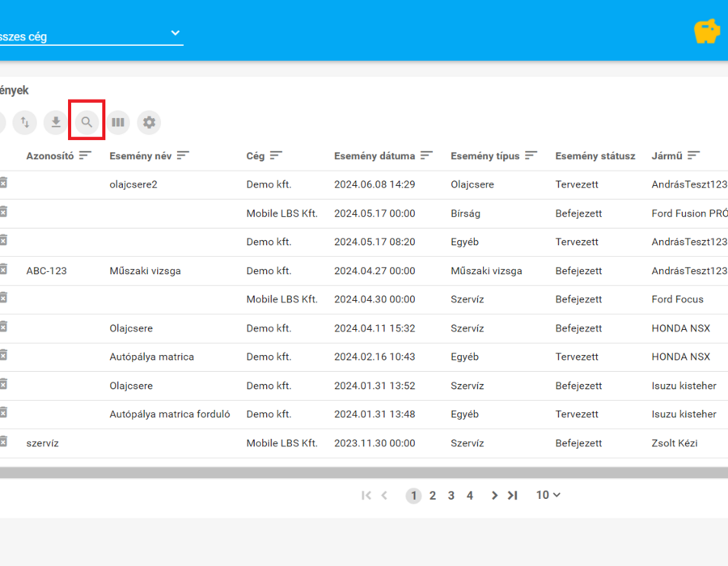This screenshot has height=566, width=728.
Task: Select current page 1 button
Action: [413, 496]
